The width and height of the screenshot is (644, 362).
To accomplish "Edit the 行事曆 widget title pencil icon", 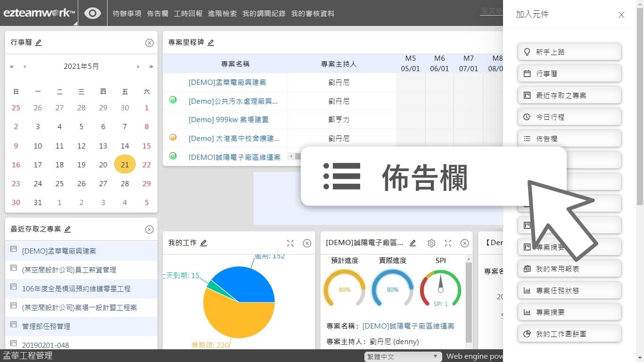I will click(x=39, y=43).
